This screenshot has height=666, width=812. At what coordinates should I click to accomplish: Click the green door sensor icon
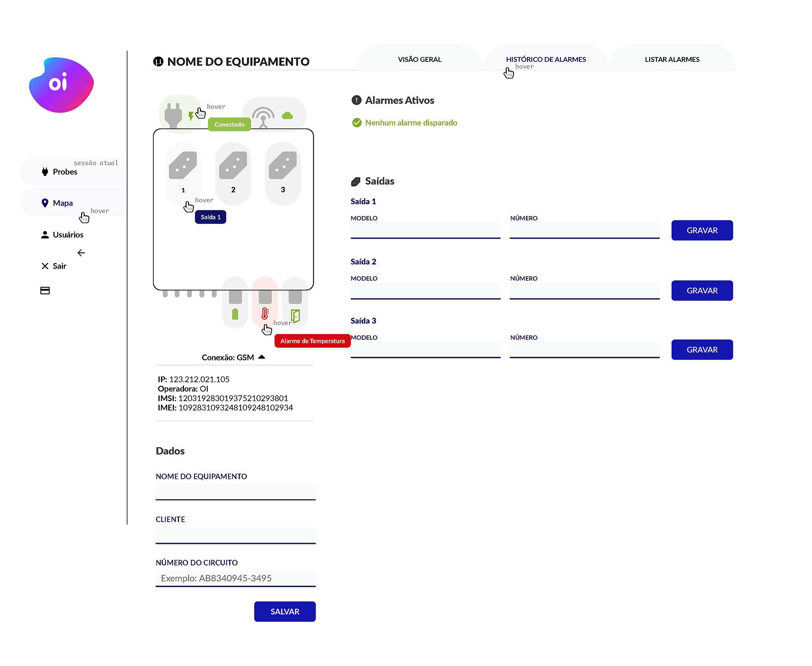point(295,316)
